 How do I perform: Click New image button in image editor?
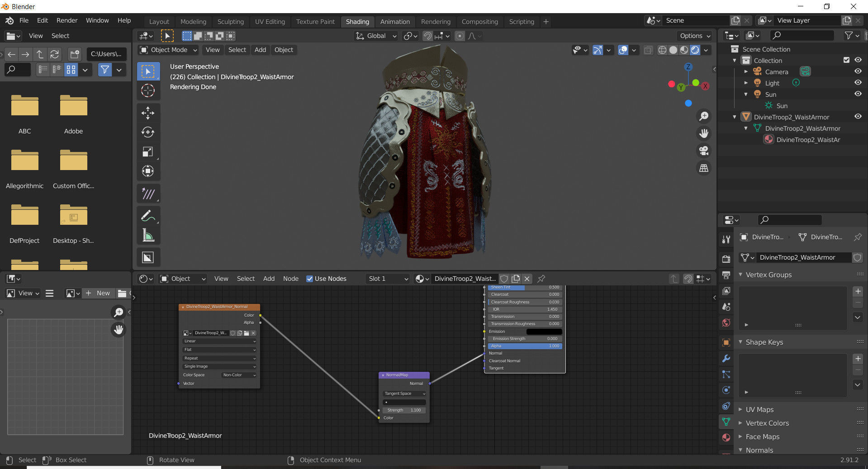pos(99,293)
